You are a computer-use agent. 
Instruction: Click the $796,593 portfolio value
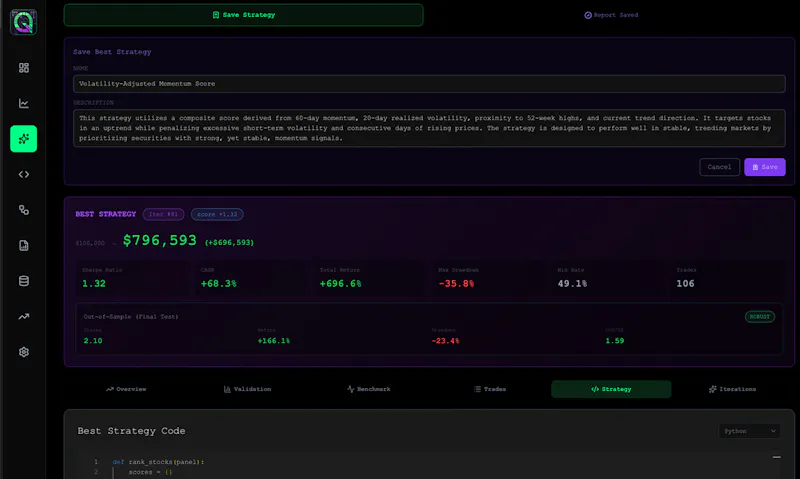pos(160,240)
